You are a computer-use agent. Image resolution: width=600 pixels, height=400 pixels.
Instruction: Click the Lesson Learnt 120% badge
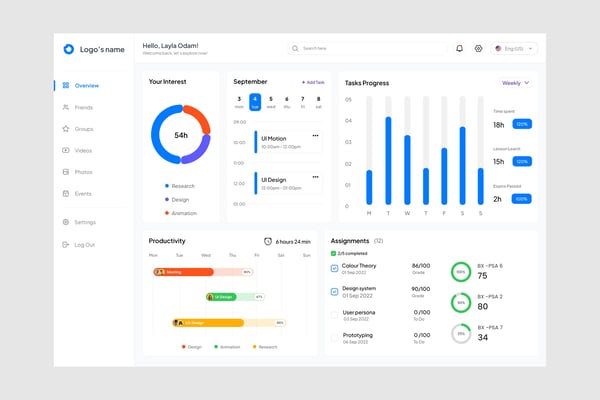click(x=522, y=162)
